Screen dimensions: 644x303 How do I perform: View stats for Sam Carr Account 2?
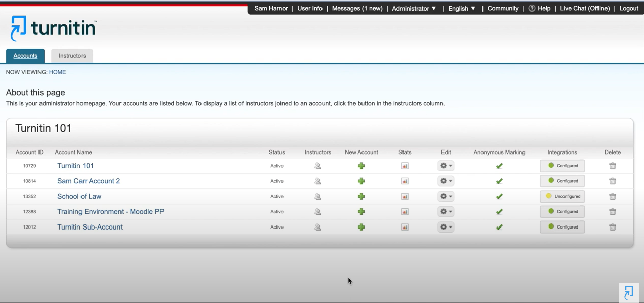[405, 181]
